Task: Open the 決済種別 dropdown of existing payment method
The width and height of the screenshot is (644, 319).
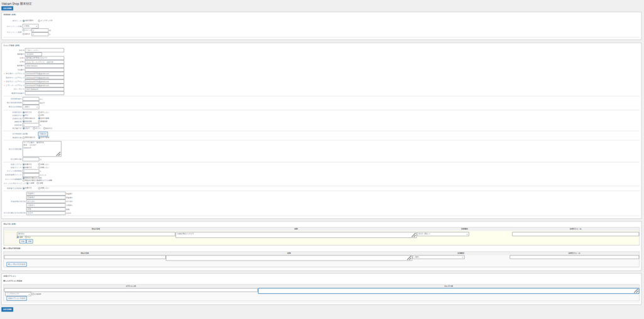Action: pos(443,233)
